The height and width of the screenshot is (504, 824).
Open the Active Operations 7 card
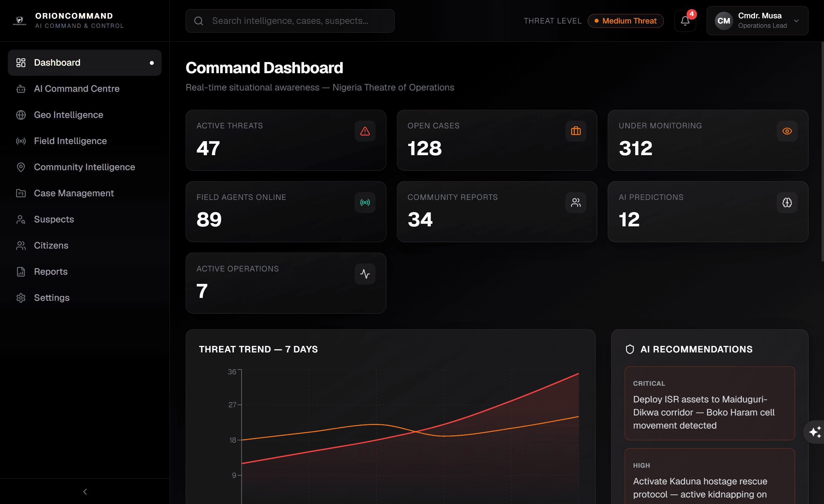click(286, 283)
